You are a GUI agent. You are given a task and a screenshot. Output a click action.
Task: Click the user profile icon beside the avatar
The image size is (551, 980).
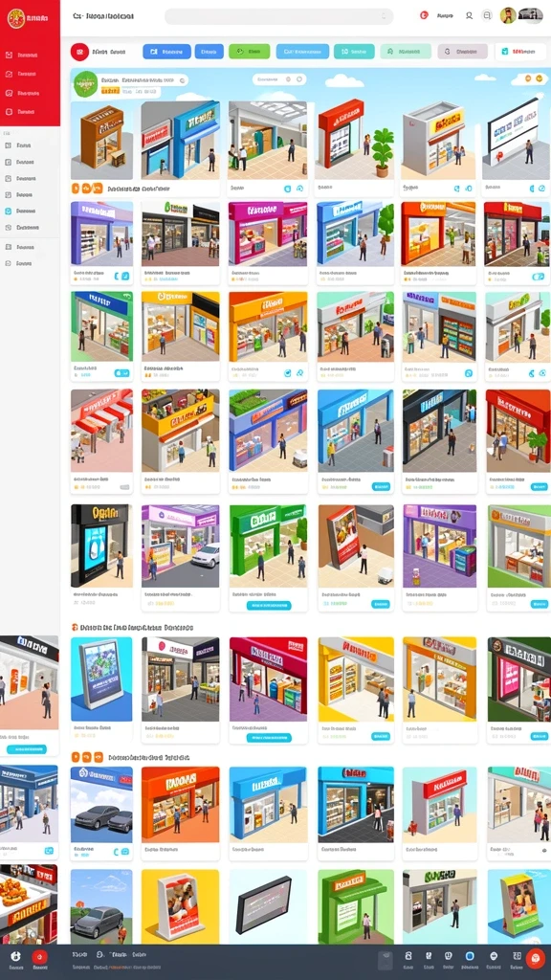coord(469,15)
